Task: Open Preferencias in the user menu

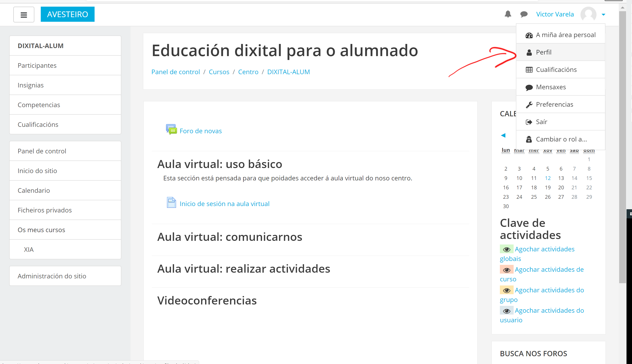Action: (x=554, y=104)
